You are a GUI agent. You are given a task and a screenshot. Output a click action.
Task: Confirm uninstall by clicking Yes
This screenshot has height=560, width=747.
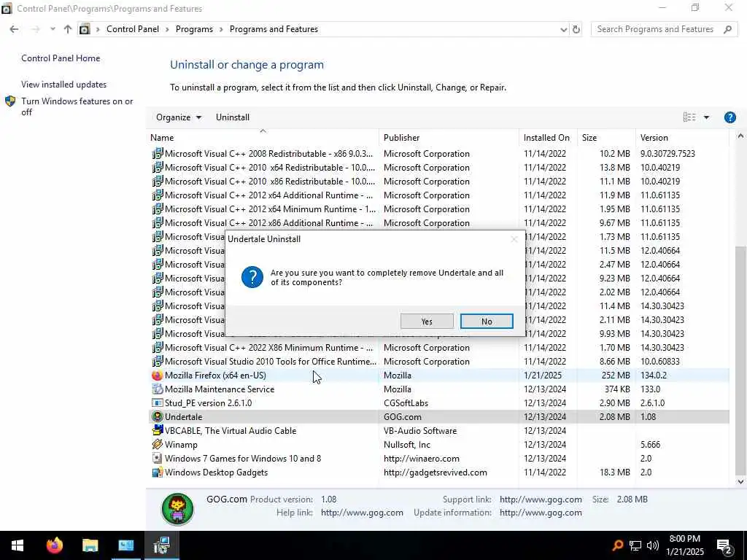pos(426,322)
